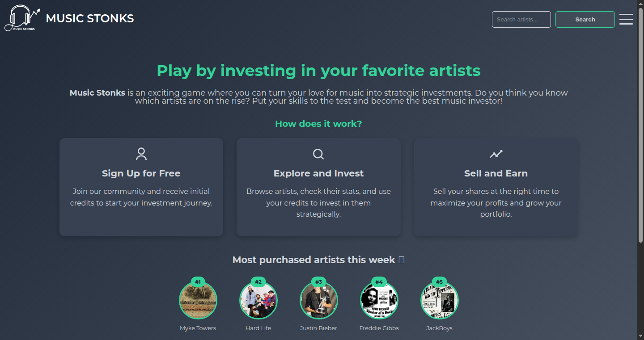Click the MUSIC STONKS title text
The image size is (644, 340).
tap(90, 18)
